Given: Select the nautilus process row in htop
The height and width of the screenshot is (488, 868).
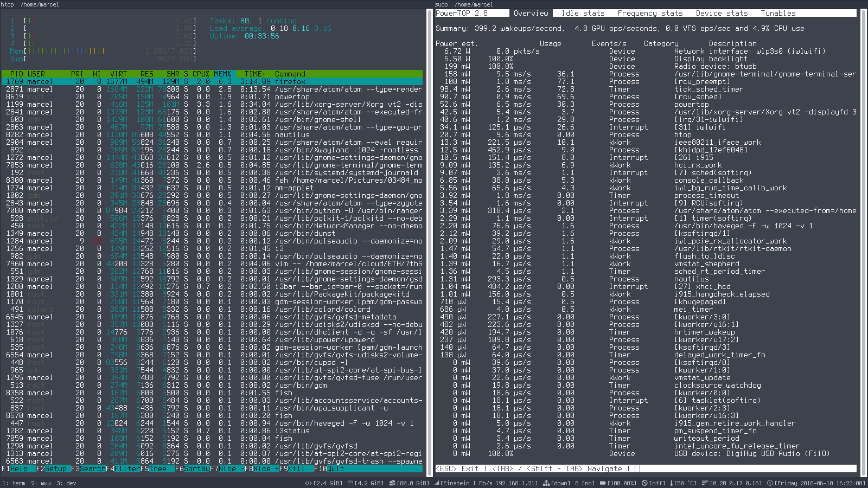Looking at the screenshot, I should coord(212,134).
